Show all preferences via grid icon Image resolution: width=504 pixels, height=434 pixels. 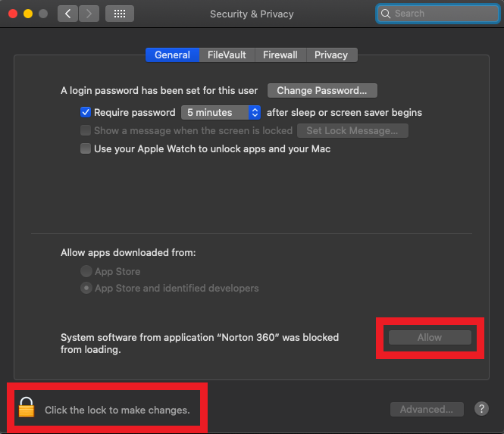(120, 14)
